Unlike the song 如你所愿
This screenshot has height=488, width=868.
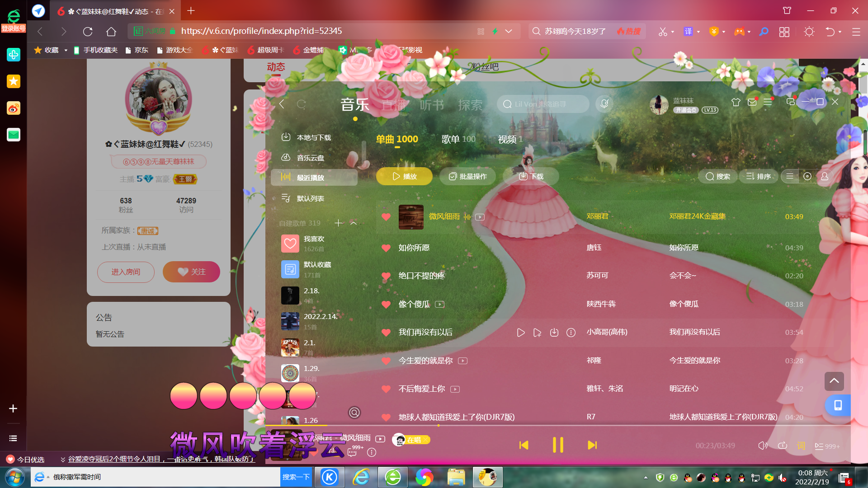point(386,248)
